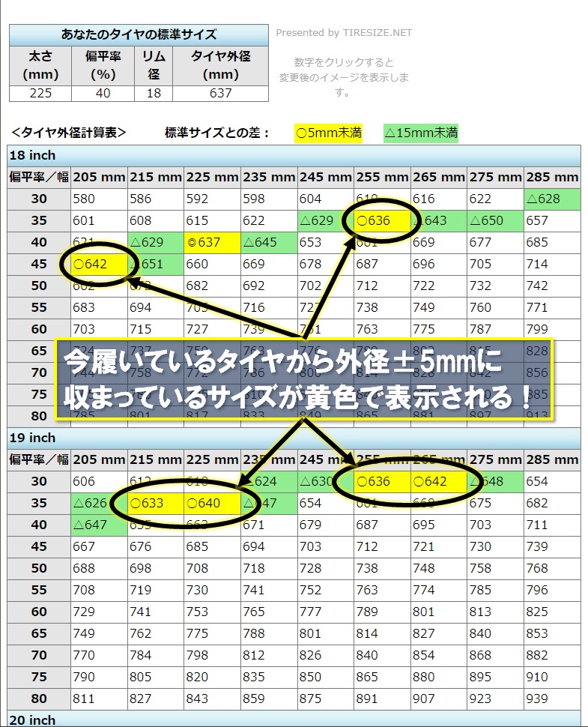Select △645 in the 18 inch table
The height and width of the screenshot is (727, 588).
pyautogui.click(x=269, y=242)
